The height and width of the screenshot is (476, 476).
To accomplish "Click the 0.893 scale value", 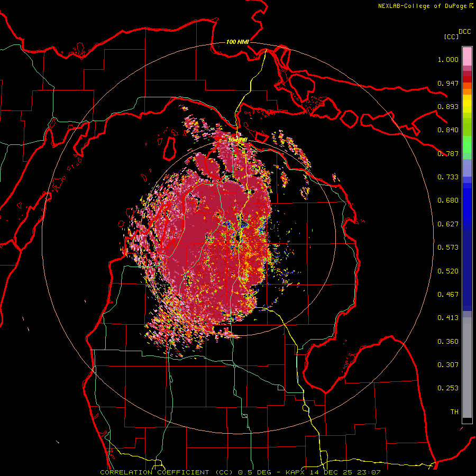I will click(448, 106).
